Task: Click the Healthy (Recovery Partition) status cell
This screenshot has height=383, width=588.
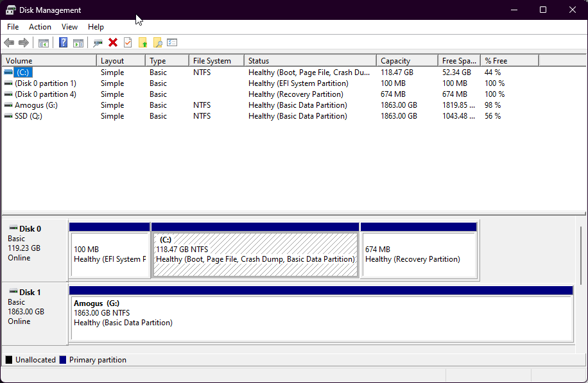Action: coord(295,94)
